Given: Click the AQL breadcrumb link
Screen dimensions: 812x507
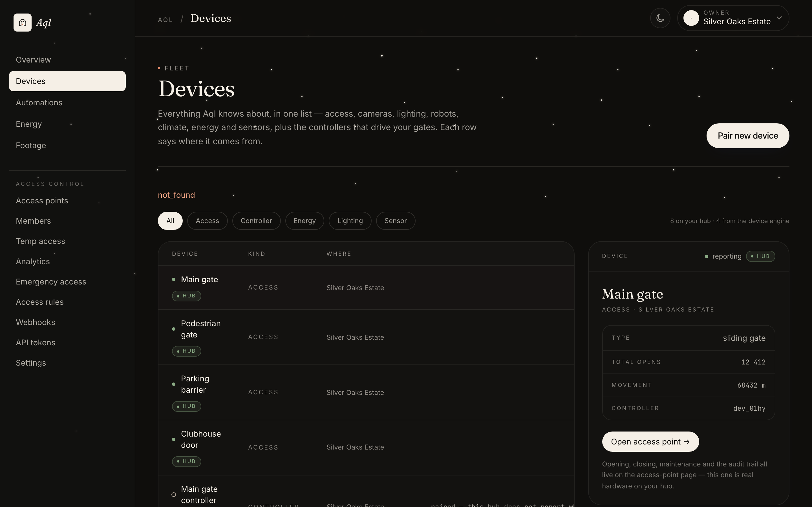Looking at the screenshot, I should pyautogui.click(x=166, y=20).
